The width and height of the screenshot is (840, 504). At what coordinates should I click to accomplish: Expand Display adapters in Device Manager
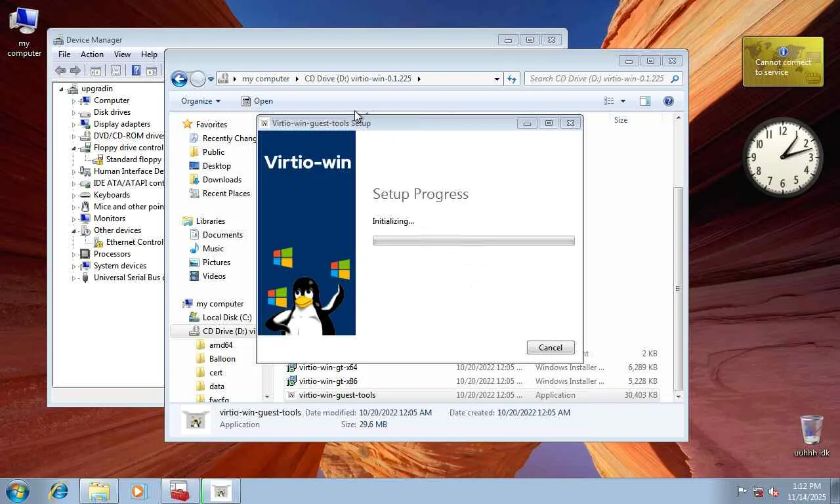click(74, 125)
